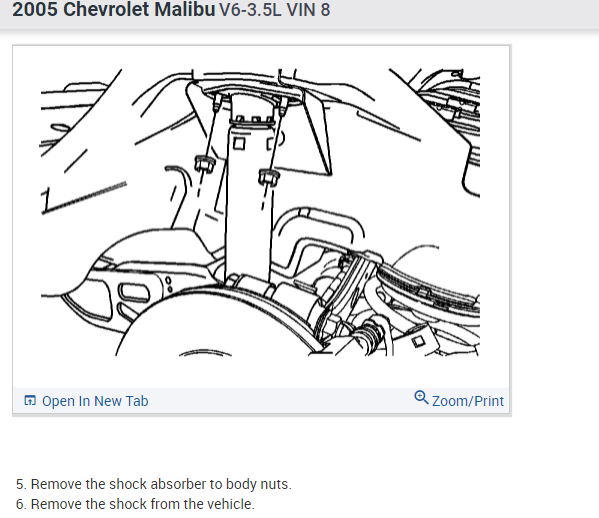Open the diagram in a new tab
Viewport: 599px width, 518px height.
click(86, 401)
